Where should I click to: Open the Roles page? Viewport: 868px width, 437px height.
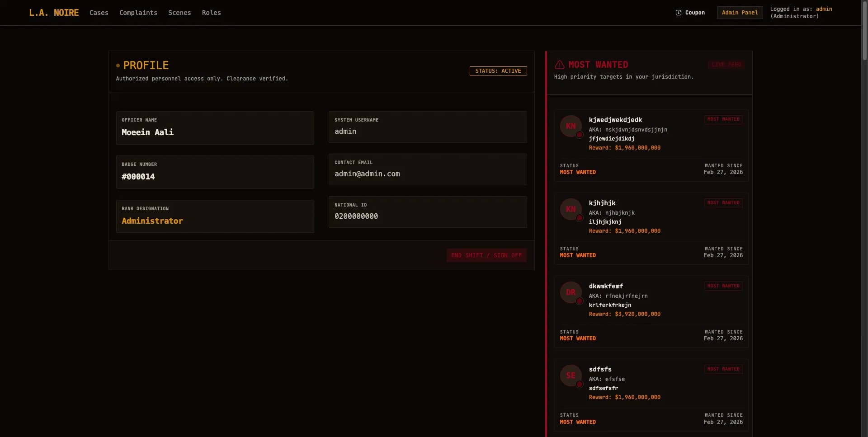click(212, 13)
